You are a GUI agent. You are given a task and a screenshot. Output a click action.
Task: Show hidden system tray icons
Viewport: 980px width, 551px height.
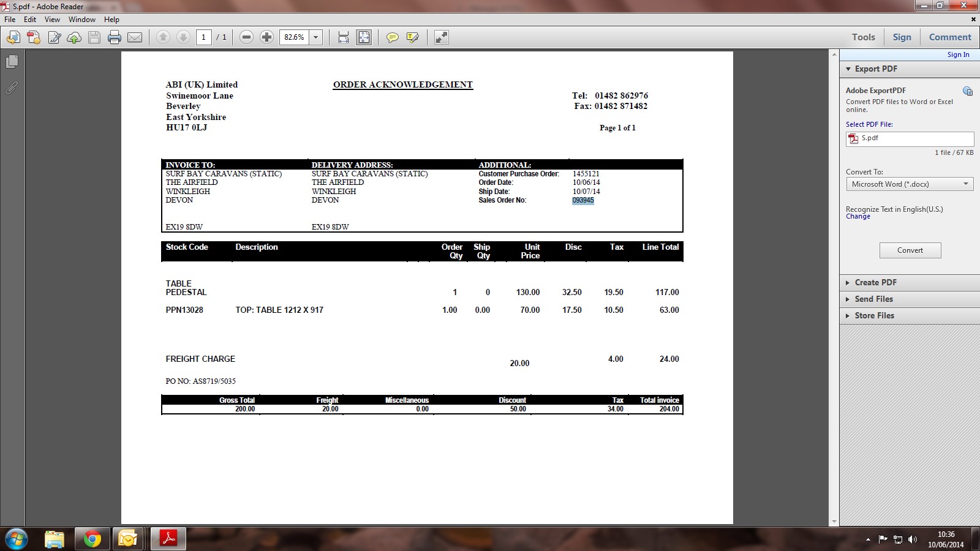(x=868, y=539)
